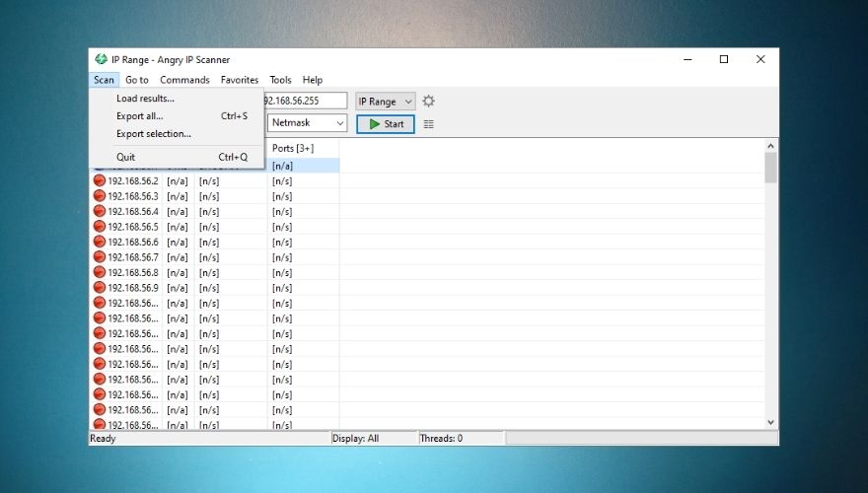The width and height of the screenshot is (868, 493).
Task: Start the scan with Start button
Action: click(386, 124)
